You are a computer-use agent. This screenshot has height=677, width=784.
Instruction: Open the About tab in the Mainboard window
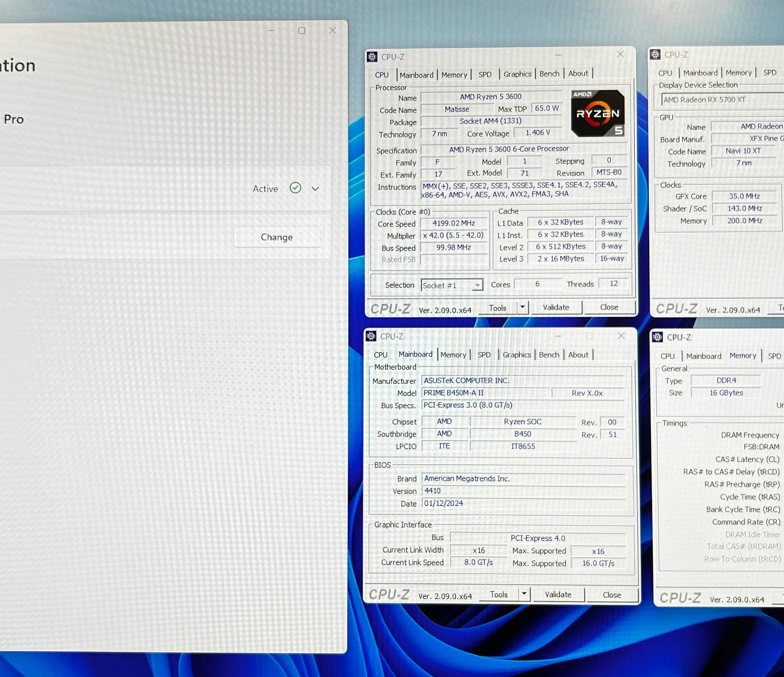click(578, 355)
